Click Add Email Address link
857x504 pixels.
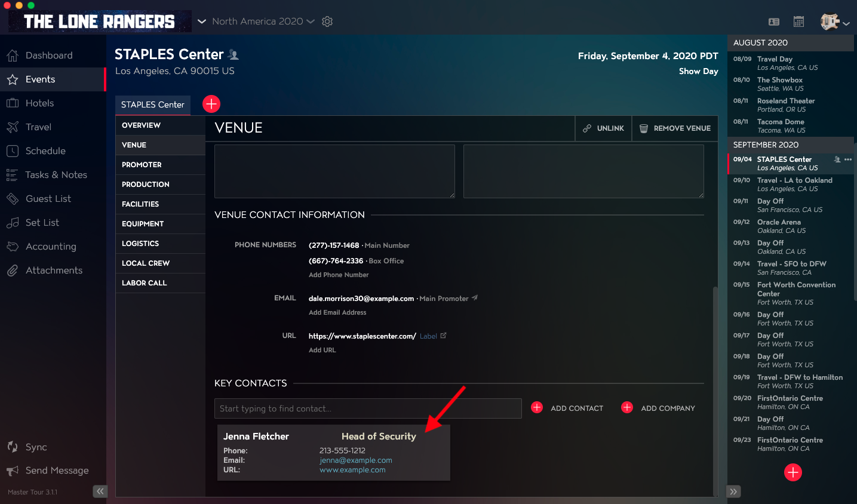pyautogui.click(x=337, y=312)
